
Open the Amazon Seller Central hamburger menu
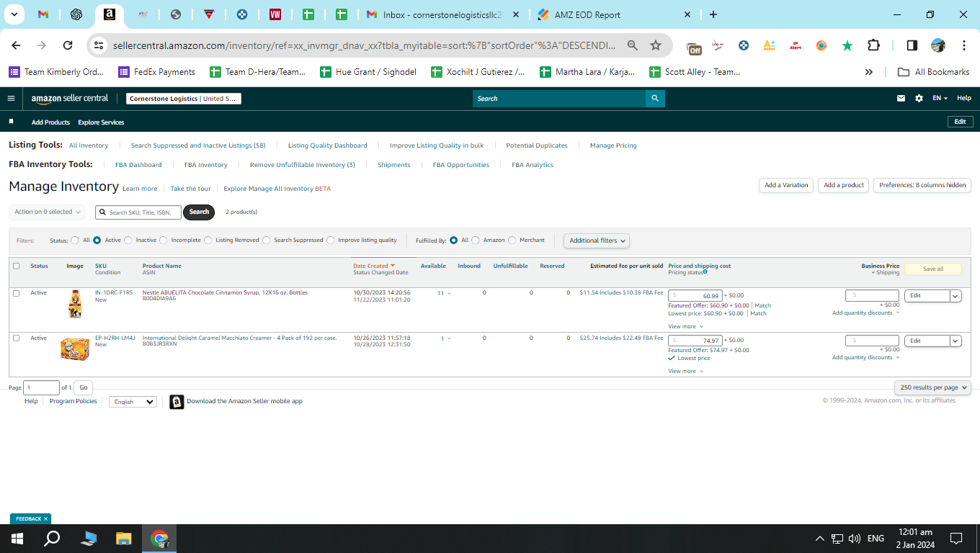coord(11,99)
